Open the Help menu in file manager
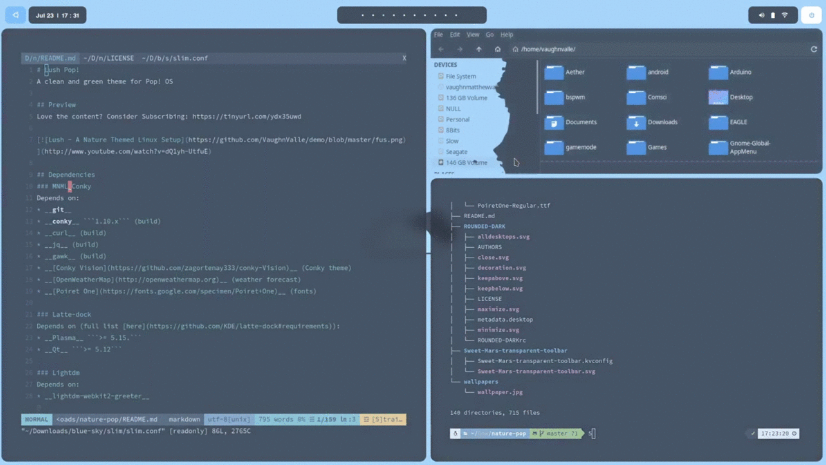 coord(506,35)
